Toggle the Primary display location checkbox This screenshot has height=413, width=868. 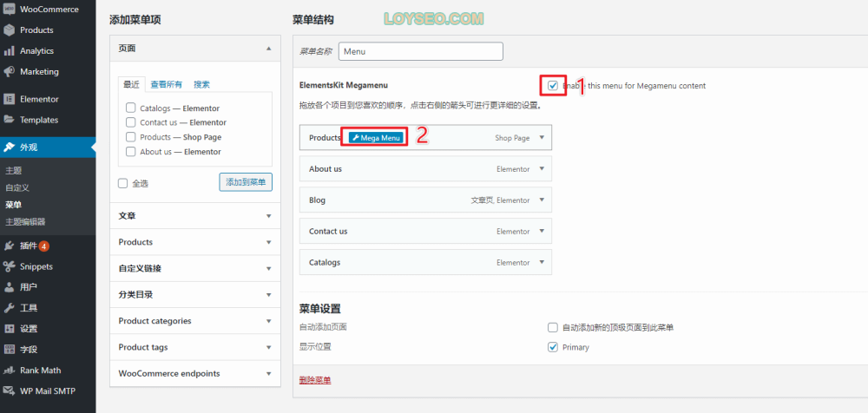552,347
